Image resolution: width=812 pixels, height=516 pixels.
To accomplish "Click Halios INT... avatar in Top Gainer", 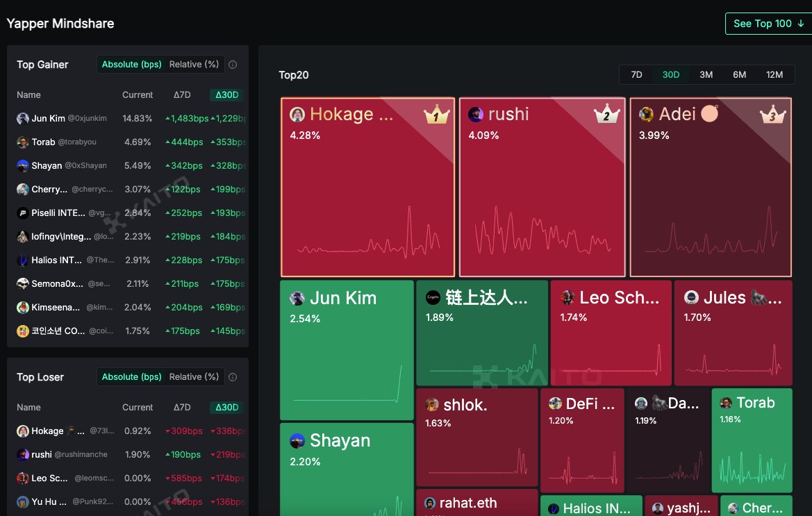I will (x=23, y=260).
